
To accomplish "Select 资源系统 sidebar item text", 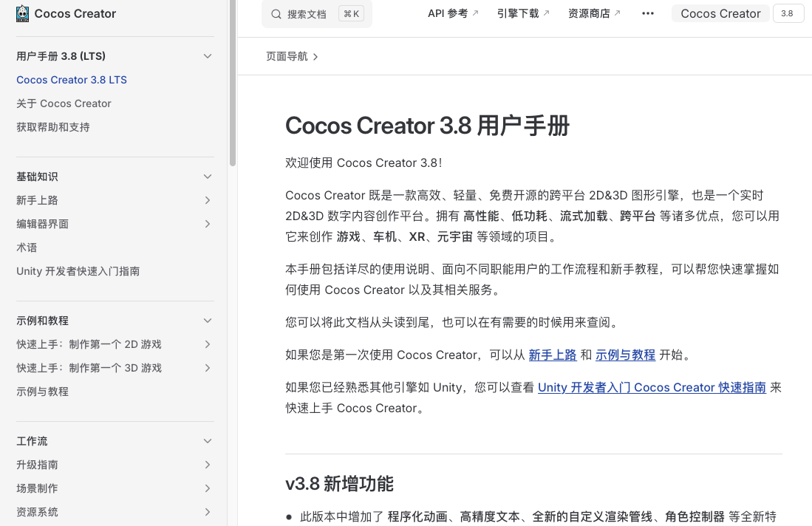I will [37, 512].
